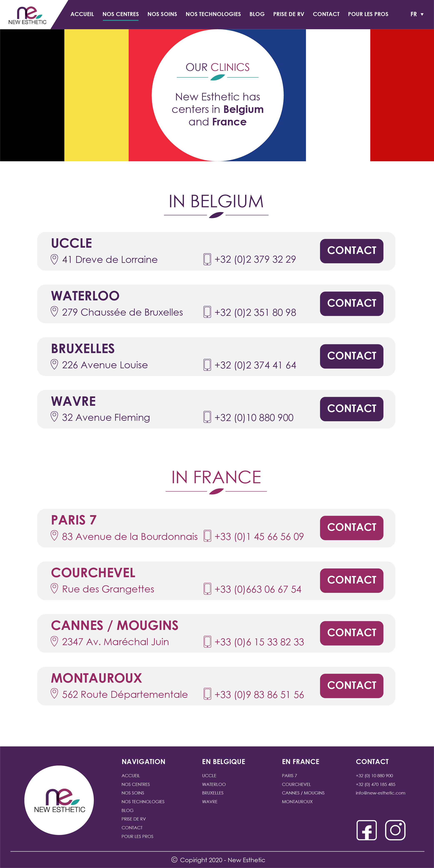Click phone icon beside Waterloo number
The width and height of the screenshot is (434, 868).
click(207, 312)
